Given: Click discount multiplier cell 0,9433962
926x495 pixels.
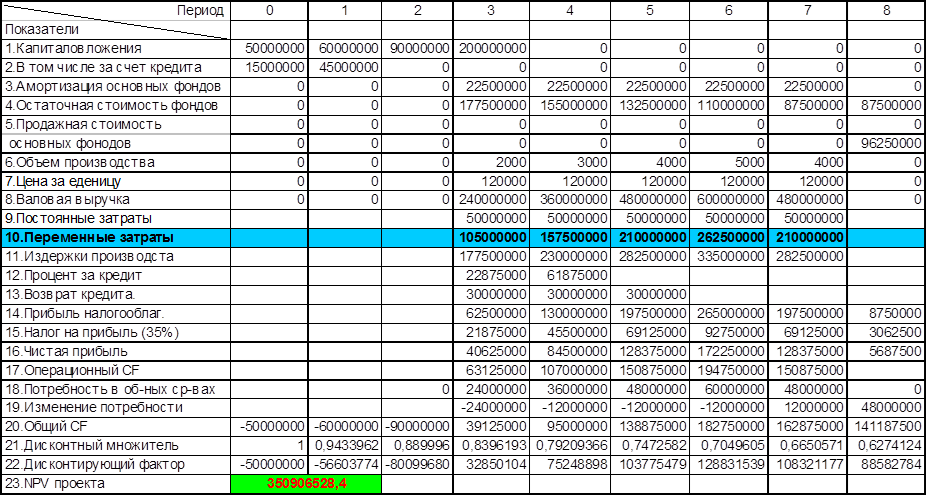Looking at the screenshot, I should [x=345, y=446].
